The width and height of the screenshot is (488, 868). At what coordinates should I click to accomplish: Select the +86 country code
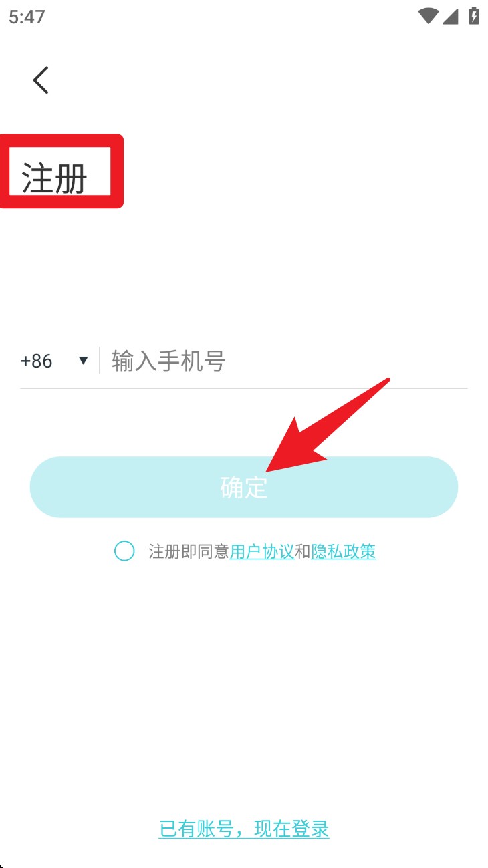[36, 361]
